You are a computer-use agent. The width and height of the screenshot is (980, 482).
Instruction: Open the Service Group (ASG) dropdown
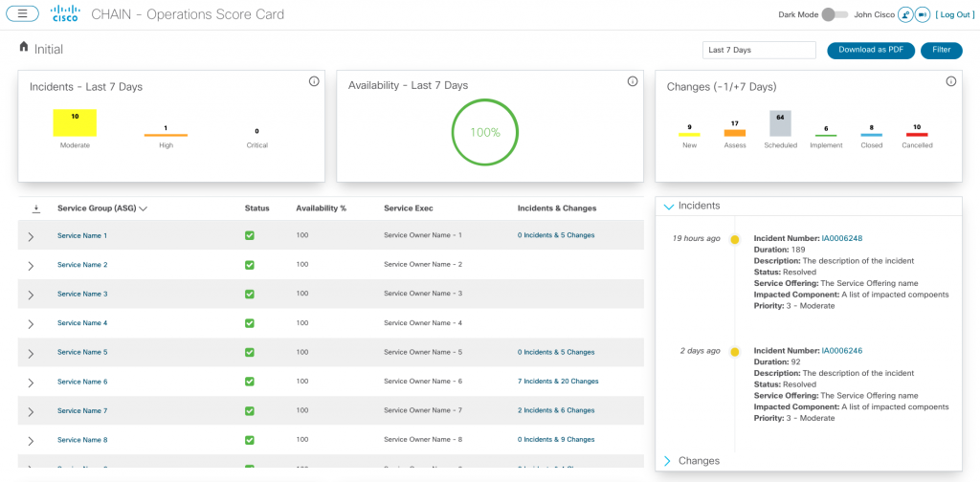pos(144,208)
